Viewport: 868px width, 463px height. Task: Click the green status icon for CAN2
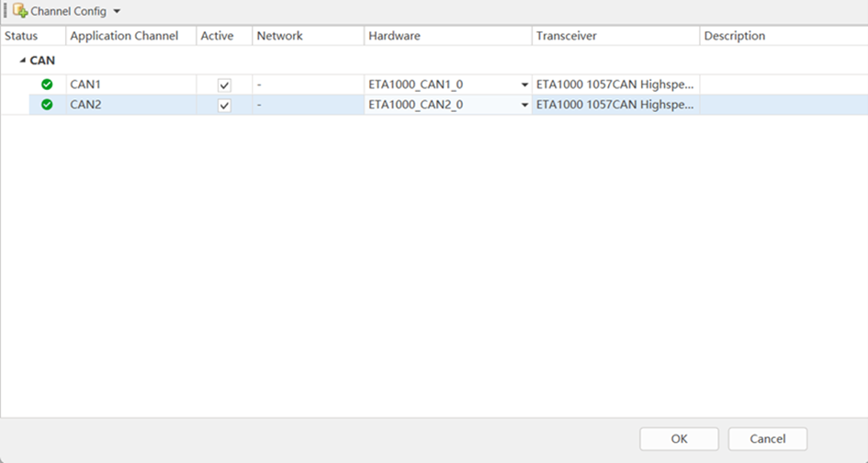tap(47, 105)
